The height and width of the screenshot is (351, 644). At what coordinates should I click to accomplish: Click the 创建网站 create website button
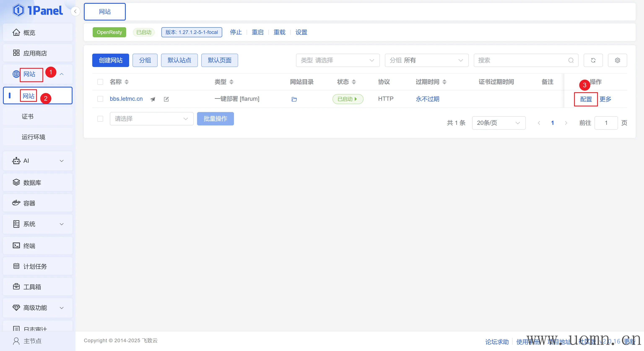[110, 60]
